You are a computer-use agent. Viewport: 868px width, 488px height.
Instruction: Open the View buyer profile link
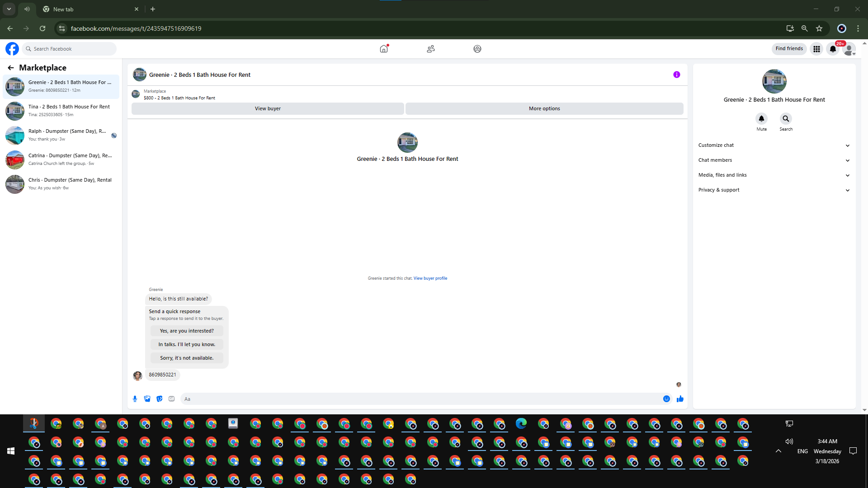(x=430, y=279)
